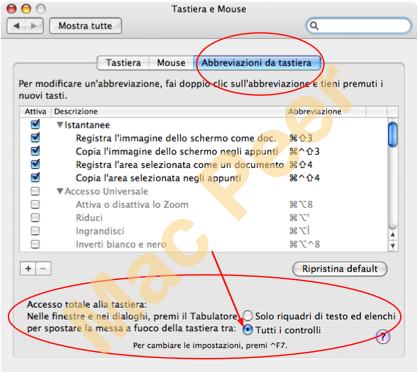
Task: Select the Riduci row text
Action: click(89, 218)
